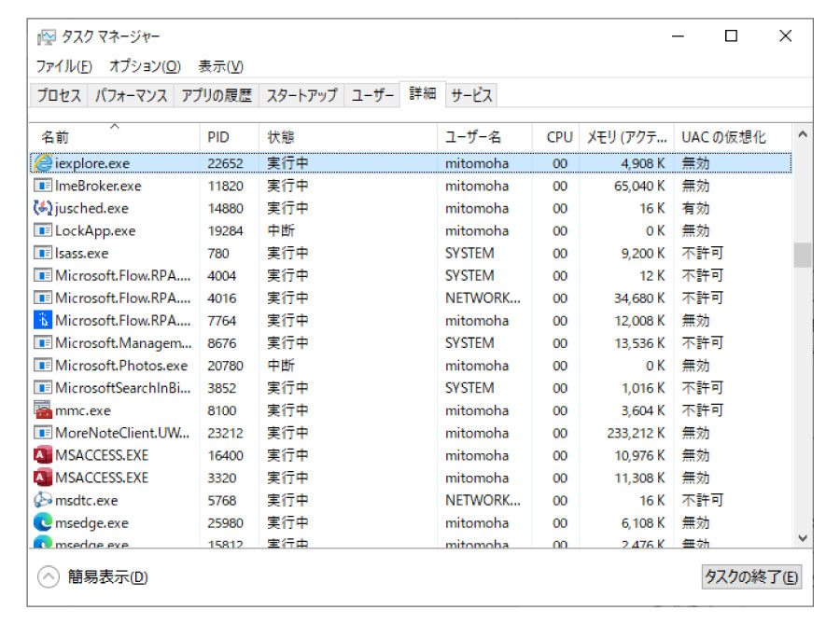The width and height of the screenshot is (840, 624).
Task: Click memory value 13,536 K
Action: pyautogui.click(x=639, y=343)
